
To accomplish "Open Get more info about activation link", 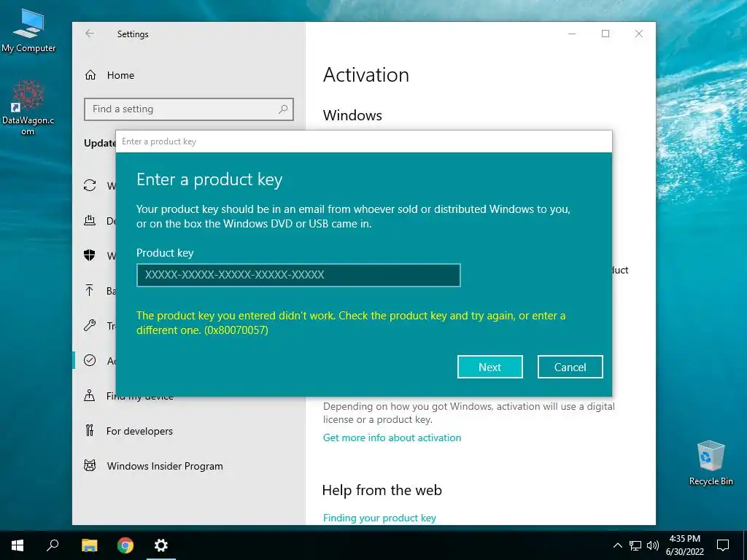I will (x=392, y=437).
